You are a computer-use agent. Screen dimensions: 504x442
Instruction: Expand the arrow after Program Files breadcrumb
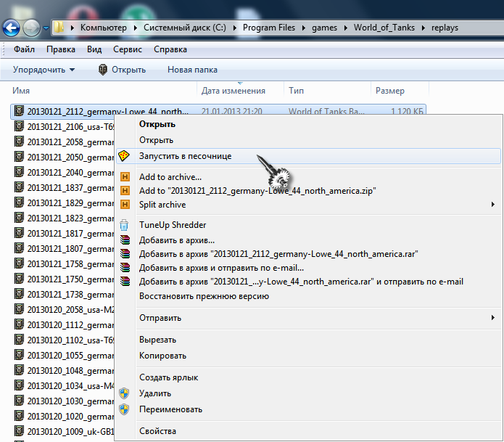pyautogui.click(x=303, y=28)
